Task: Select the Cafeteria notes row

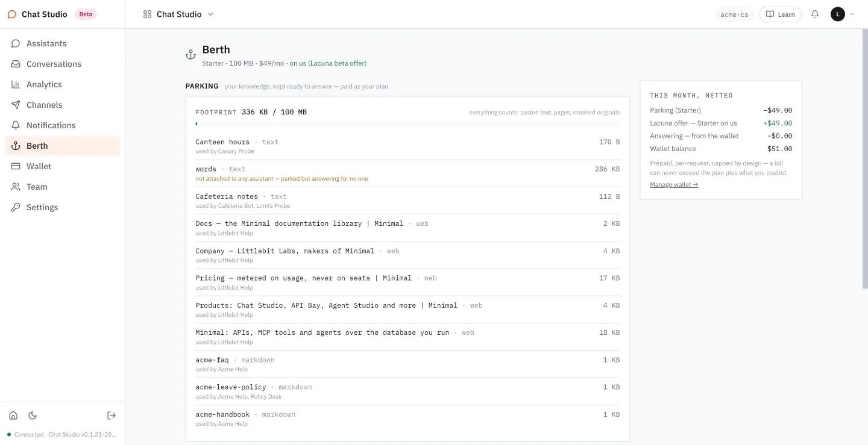Action: 407,201
